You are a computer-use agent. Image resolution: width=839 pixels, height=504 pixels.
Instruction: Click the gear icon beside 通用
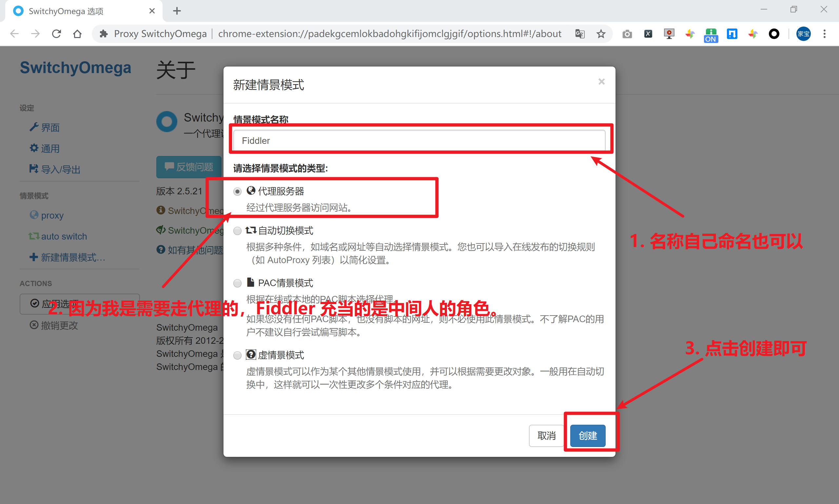click(x=34, y=148)
